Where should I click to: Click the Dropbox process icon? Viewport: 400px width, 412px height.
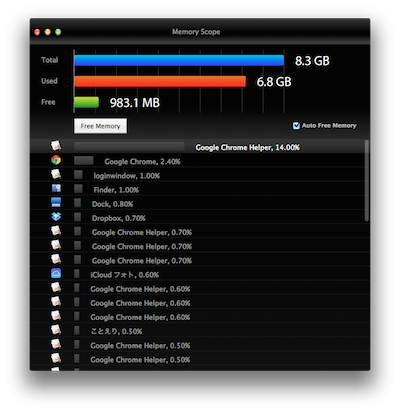coord(56,217)
